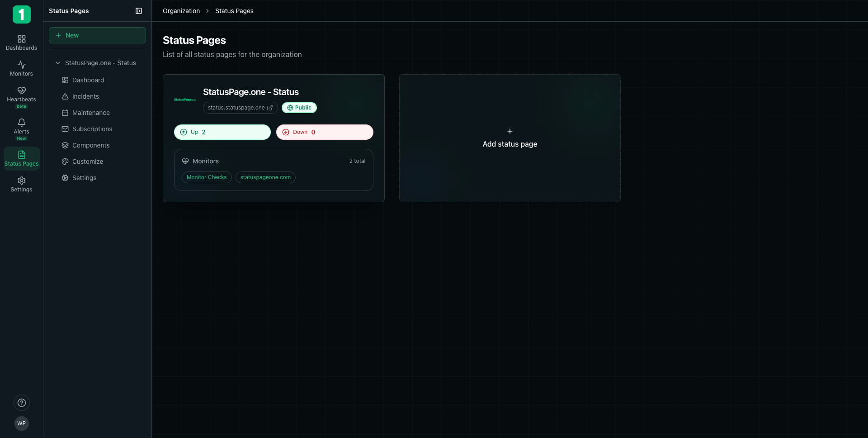The height and width of the screenshot is (438, 868).
Task: Open the Monitors section from sidebar
Action: pyautogui.click(x=21, y=68)
